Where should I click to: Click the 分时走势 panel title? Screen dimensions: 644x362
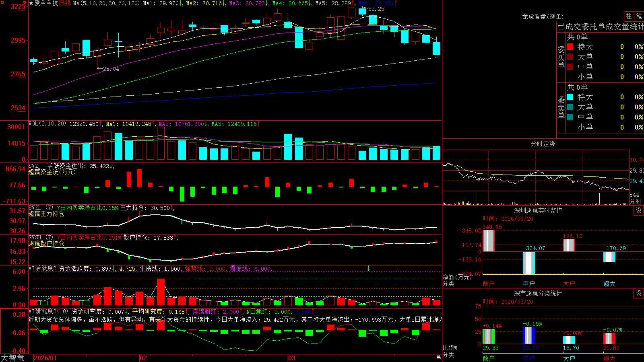[543, 144]
